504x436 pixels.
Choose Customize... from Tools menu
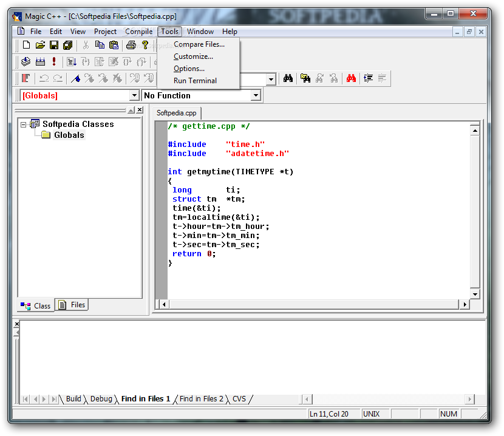pyautogui.click(x=199, y=56)
